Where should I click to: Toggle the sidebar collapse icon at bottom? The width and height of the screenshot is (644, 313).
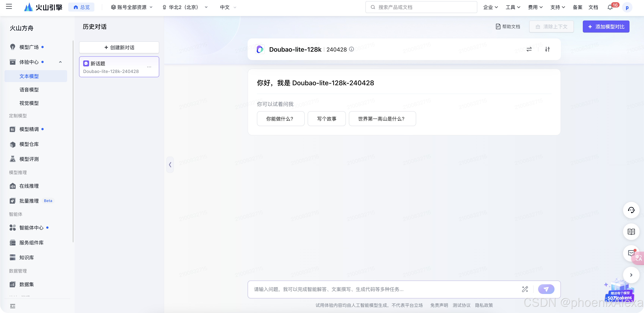(x=12, y=306)
